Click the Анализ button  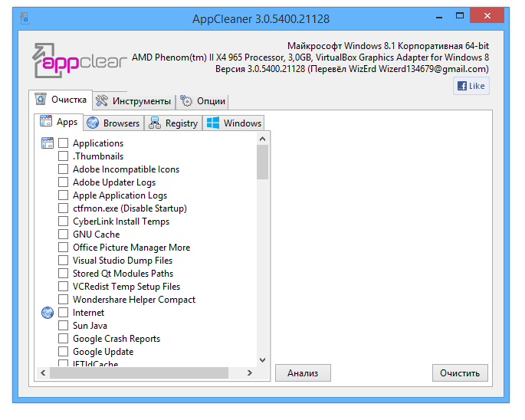(x=303, y=372)
